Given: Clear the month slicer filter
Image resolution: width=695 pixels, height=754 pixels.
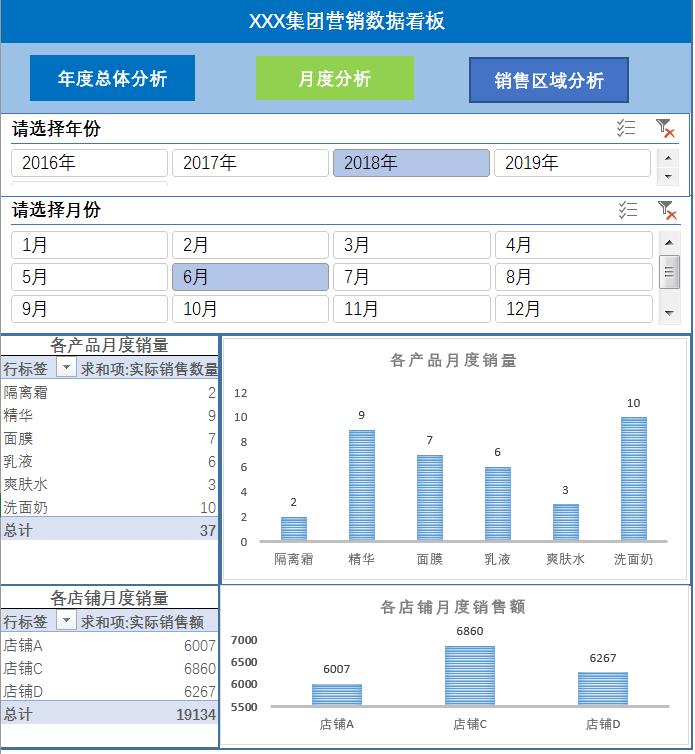Looking at the screenshot, I should (667, 210).
